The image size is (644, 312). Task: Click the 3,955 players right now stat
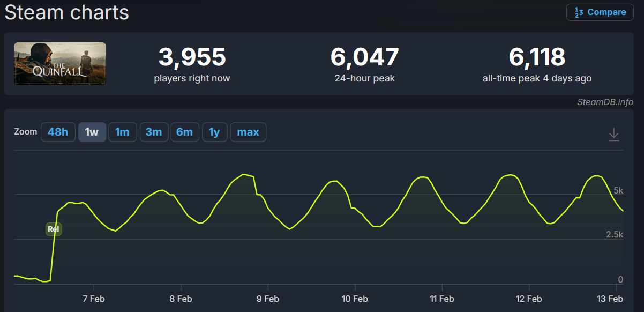point(192,64)
